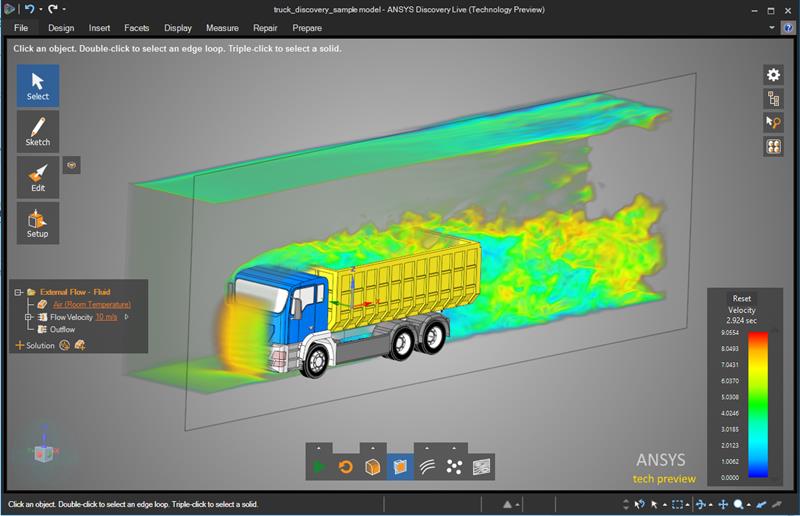Click the second icon after Solution

click(80, 346)
